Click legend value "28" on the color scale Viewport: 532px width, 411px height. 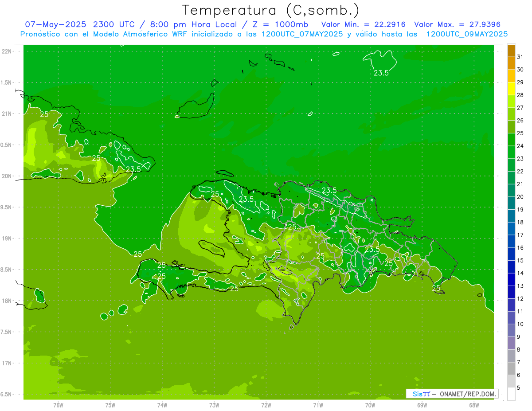pos(520,95)
